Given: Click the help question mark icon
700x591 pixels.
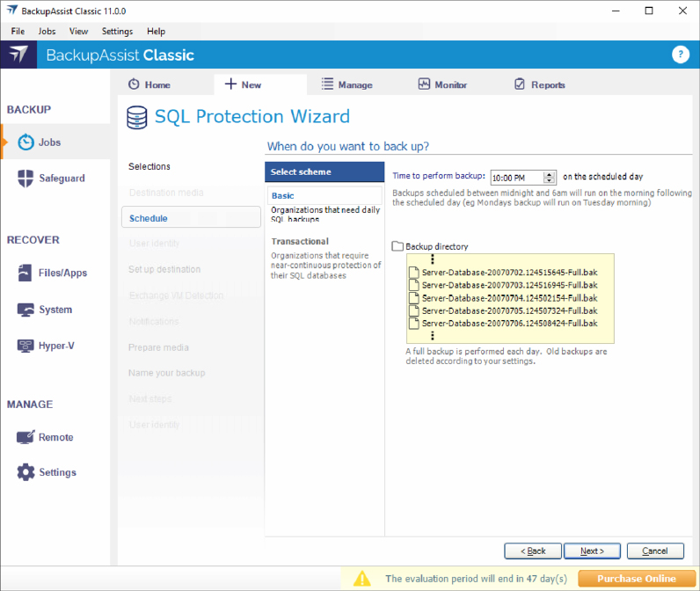Looking at the screenshot, I should 680,55.
